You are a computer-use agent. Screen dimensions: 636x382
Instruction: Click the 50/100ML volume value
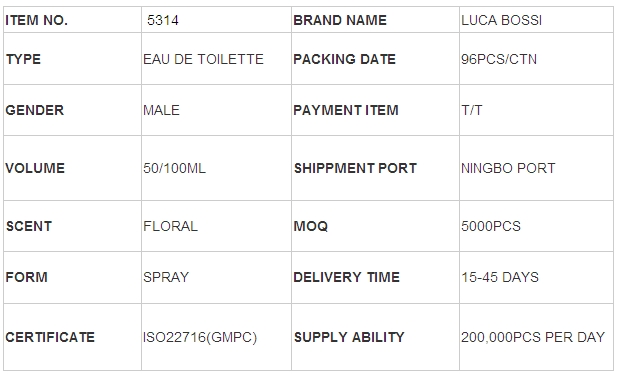coord(174,168)
